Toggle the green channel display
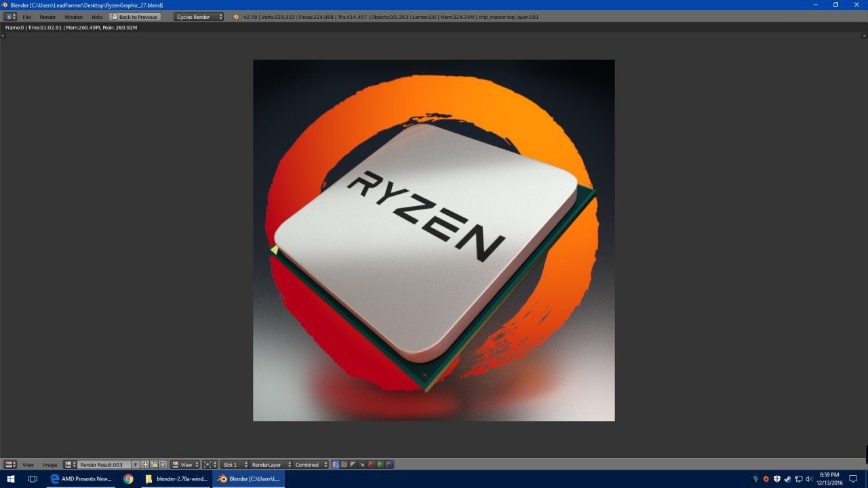868x488 pixels. point(380,465)
